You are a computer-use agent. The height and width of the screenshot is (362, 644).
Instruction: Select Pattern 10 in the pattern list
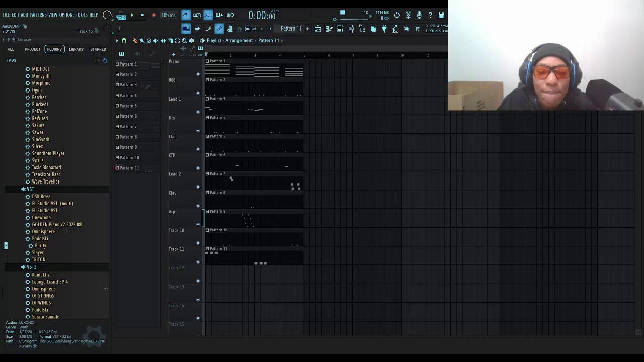pos(129,158)
